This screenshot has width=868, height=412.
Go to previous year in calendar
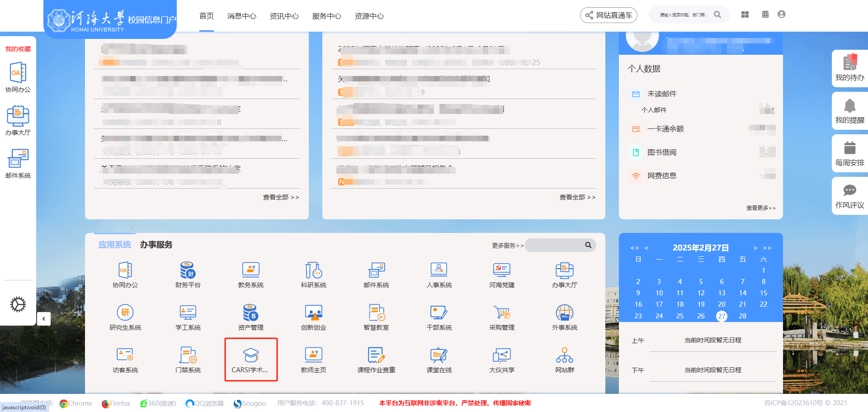pos(635,248)
